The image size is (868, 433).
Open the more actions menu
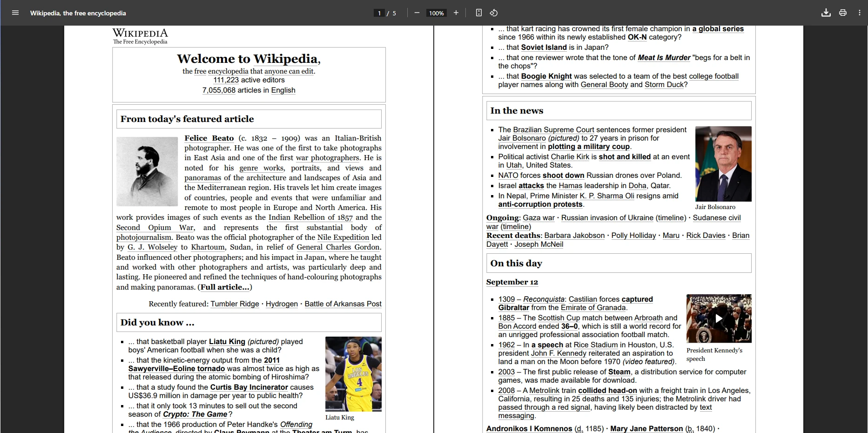pyautogui.click(x=859, y=13)
